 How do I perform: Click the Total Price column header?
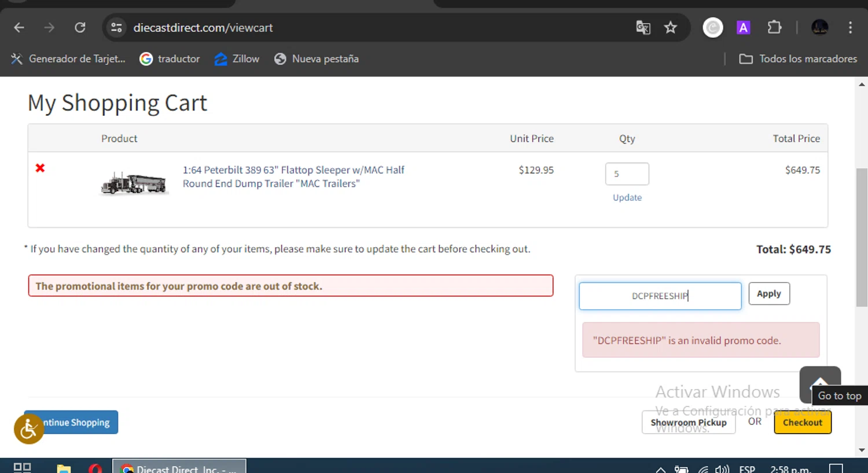[x=796, y=138]
